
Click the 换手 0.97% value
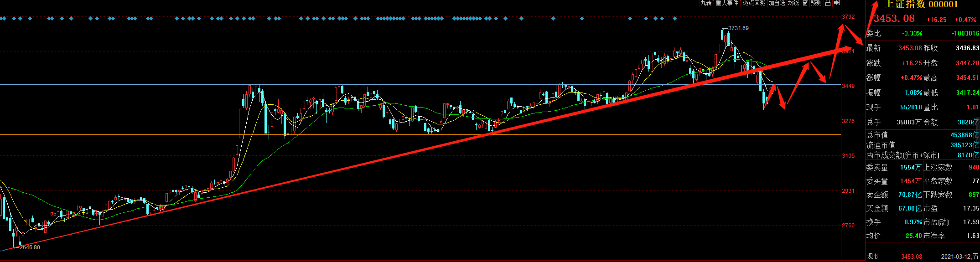[x=913, y=222]
